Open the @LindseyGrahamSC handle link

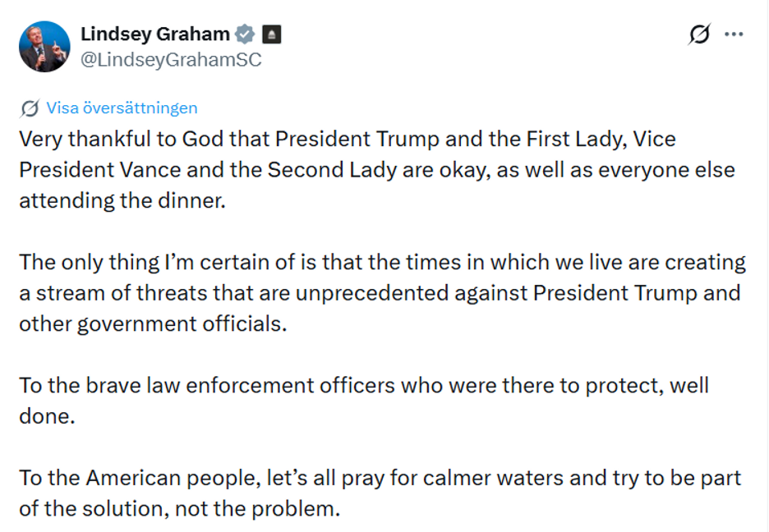(x=171, y=60)
